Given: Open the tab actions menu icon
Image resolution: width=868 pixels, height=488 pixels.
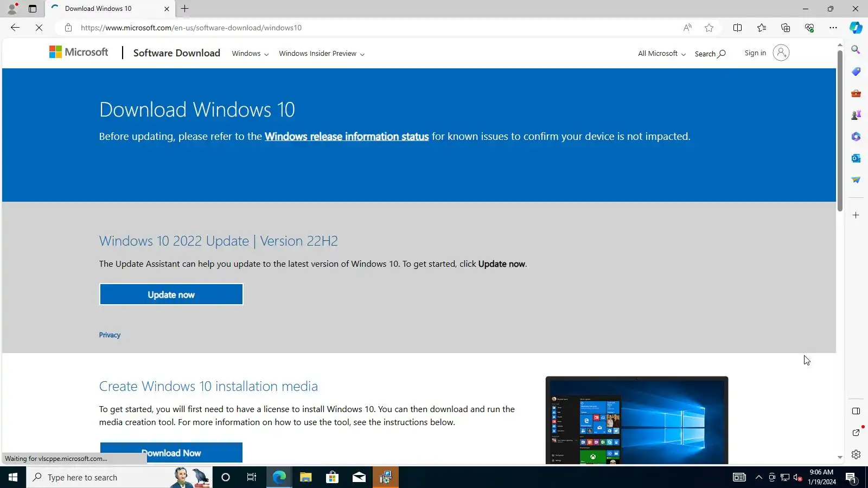Looking at the screenshot, I should [33, 9].
